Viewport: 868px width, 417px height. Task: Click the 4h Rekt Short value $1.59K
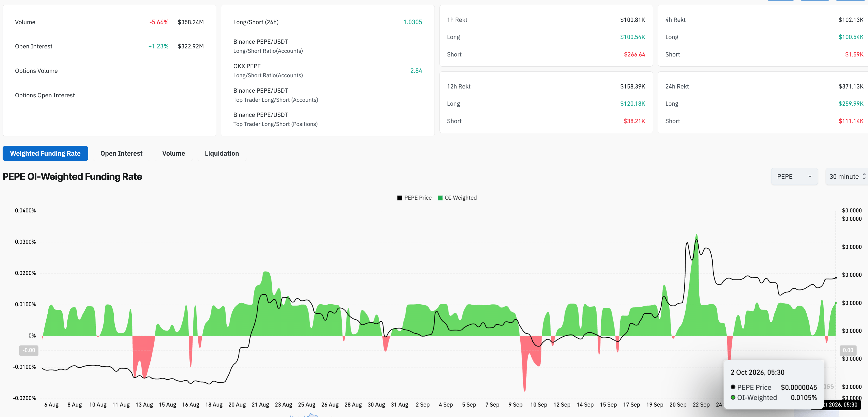pos(854,54)
